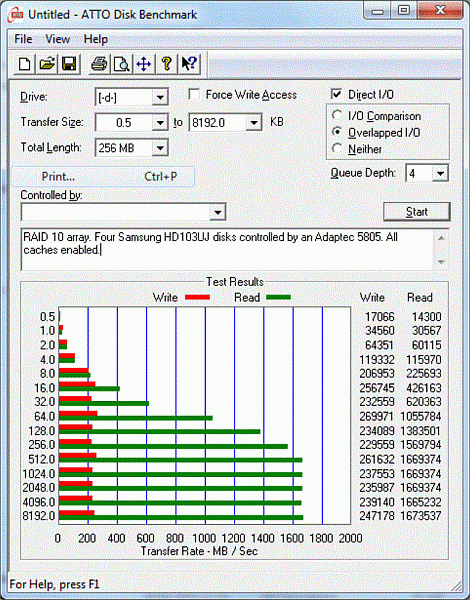Click the 8192.0 row read value 1673537
The image size is (470, 600).
click(420, 516)
